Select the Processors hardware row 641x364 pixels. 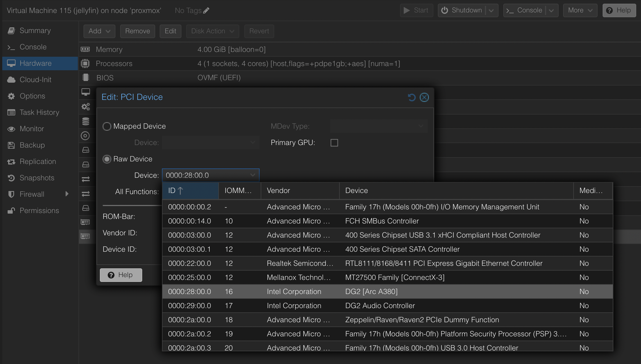coord(360,63)
